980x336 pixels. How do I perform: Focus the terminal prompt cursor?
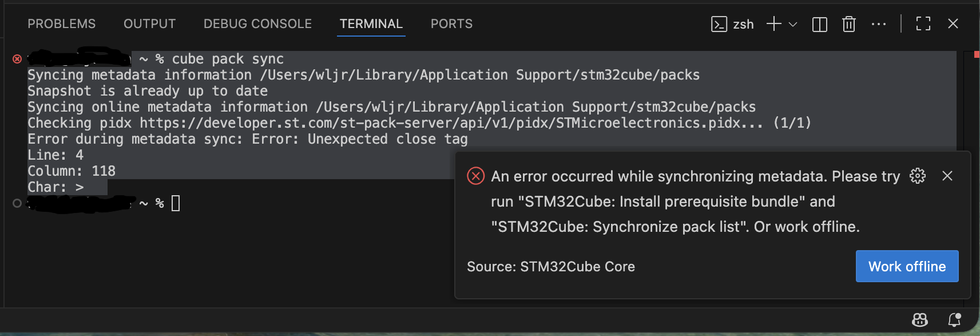[x=176, y=203]
